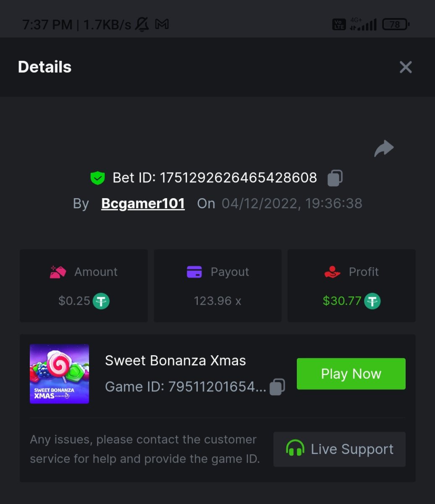The width and height of the screenshot is (435, 504).
Task: Open the Bcgamer101 user profile
Action: 143,204
